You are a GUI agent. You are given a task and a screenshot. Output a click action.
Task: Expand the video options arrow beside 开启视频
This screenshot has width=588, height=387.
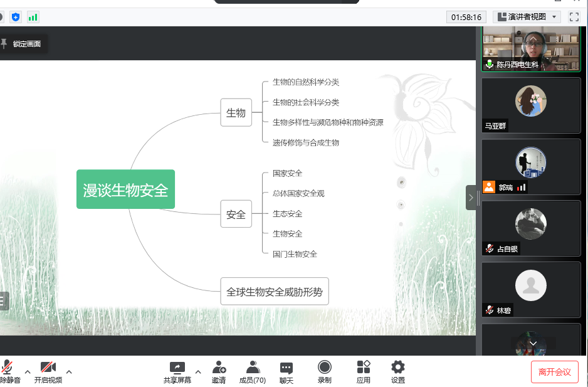click(69, 371)
